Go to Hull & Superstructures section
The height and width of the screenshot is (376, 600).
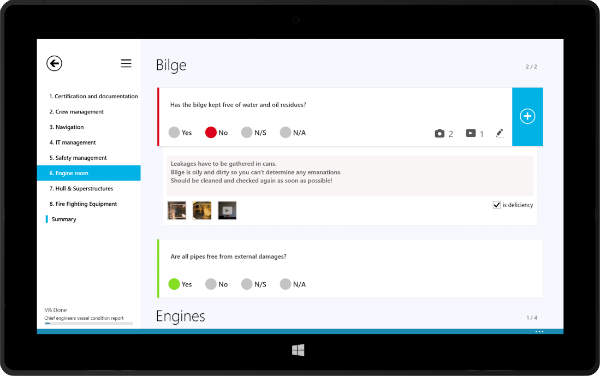tap(81, 189)
